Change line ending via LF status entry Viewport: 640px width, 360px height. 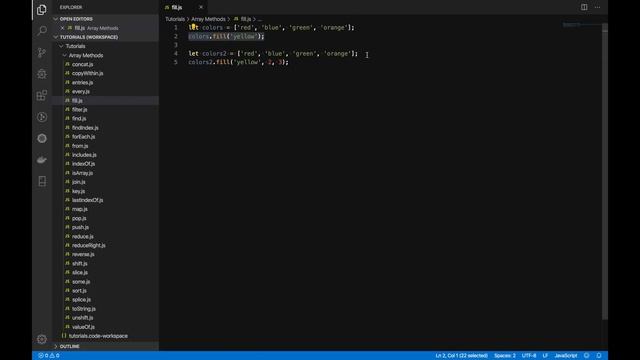point(545,356)
